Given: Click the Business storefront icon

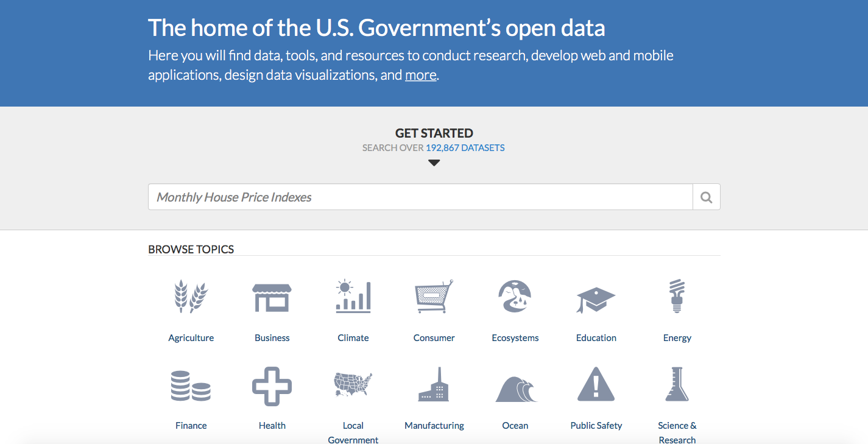Looking at the screenshot, I should point(272,297).
